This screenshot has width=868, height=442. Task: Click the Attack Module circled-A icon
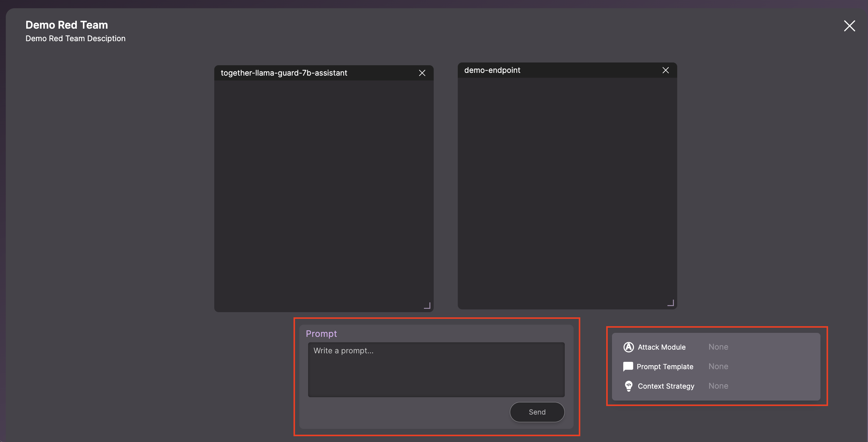click(x=628, y=347)
